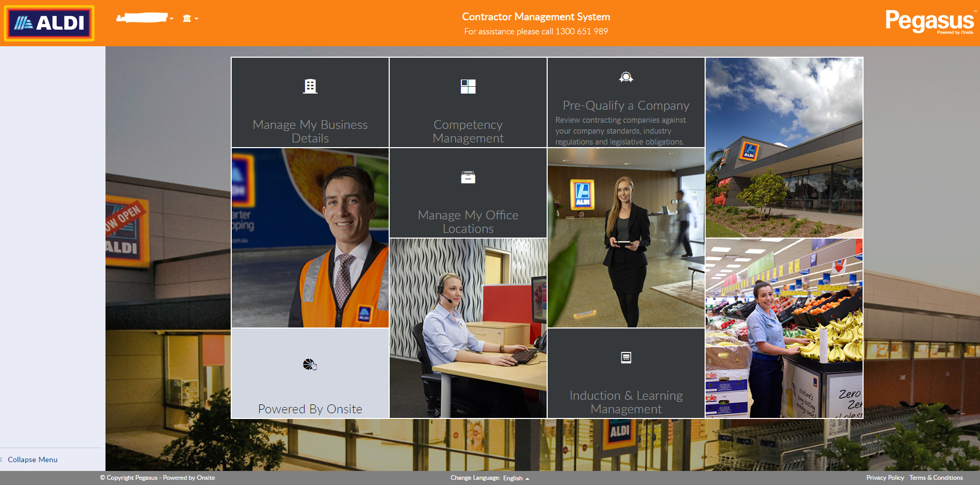This screenshot has height=485, width=980.
Task: Click the call centre operator photo
Action: click(468, 328)
